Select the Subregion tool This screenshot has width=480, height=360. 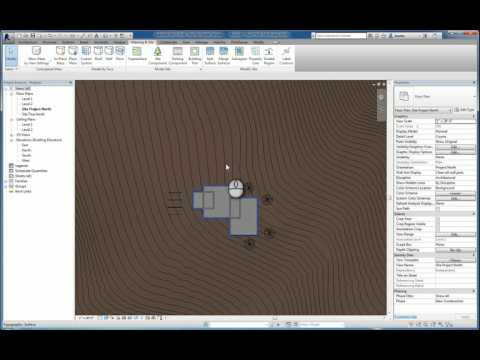[239, 53]
